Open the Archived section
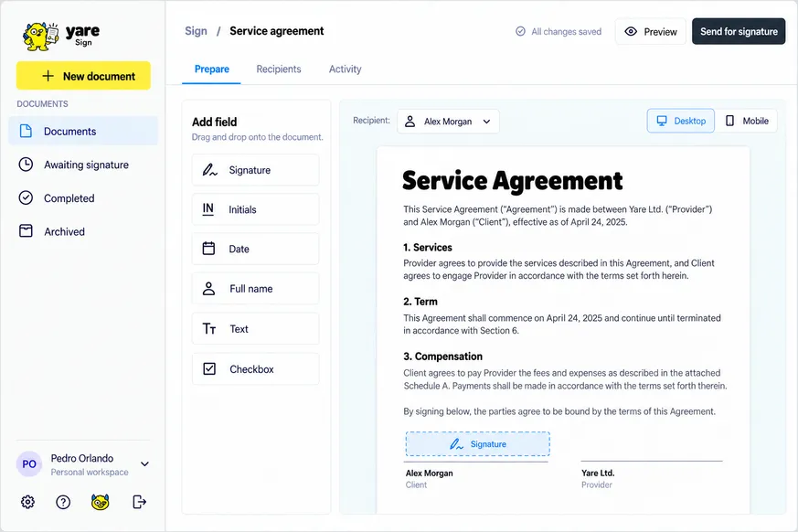Viewport: 798px width, 532px height. click(83, 231)
